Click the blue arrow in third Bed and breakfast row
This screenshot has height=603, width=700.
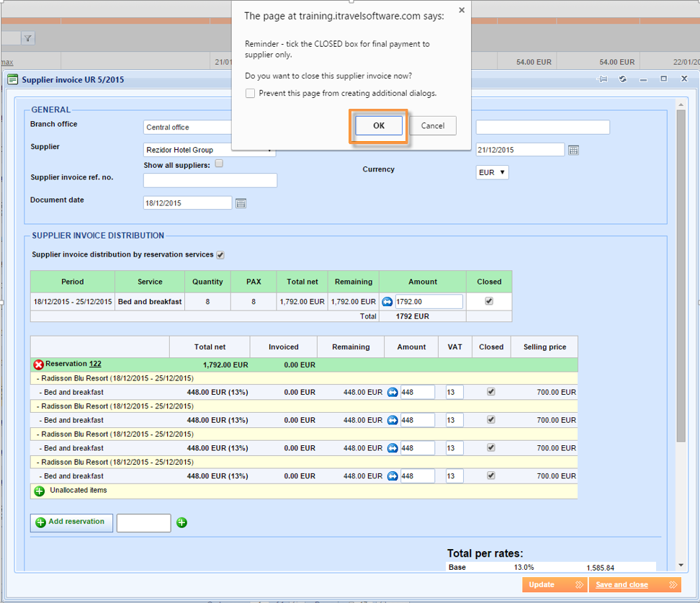tap(392, 448)
